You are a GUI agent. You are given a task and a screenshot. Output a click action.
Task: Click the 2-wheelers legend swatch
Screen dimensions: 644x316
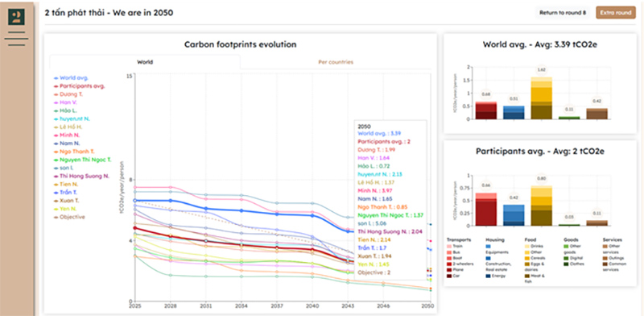(449, 264)
